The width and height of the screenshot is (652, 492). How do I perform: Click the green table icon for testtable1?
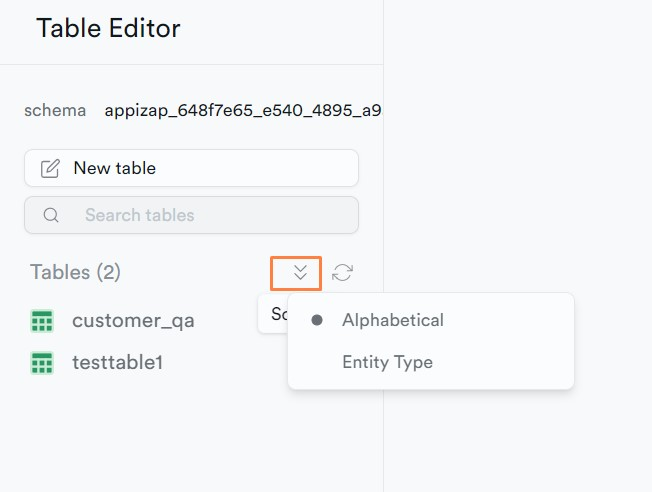pyautogui.click(x=42, y=363)
